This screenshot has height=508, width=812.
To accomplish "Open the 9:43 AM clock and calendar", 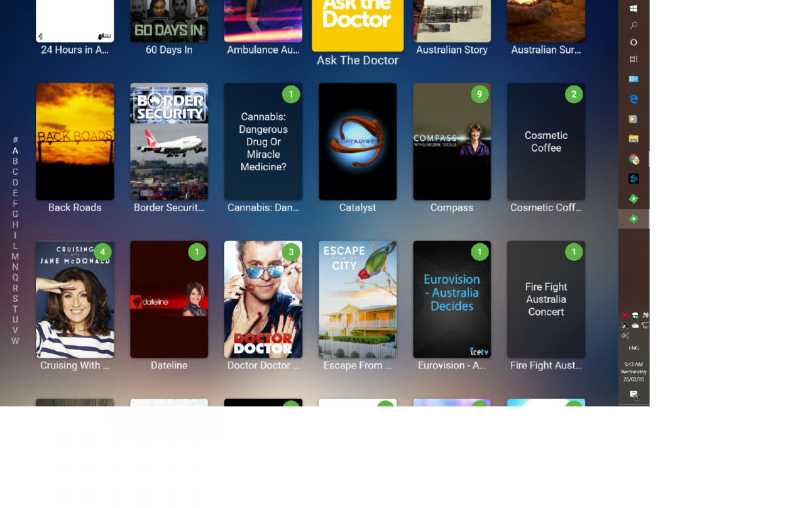I will pyautogui.click(x=634, y=372).
